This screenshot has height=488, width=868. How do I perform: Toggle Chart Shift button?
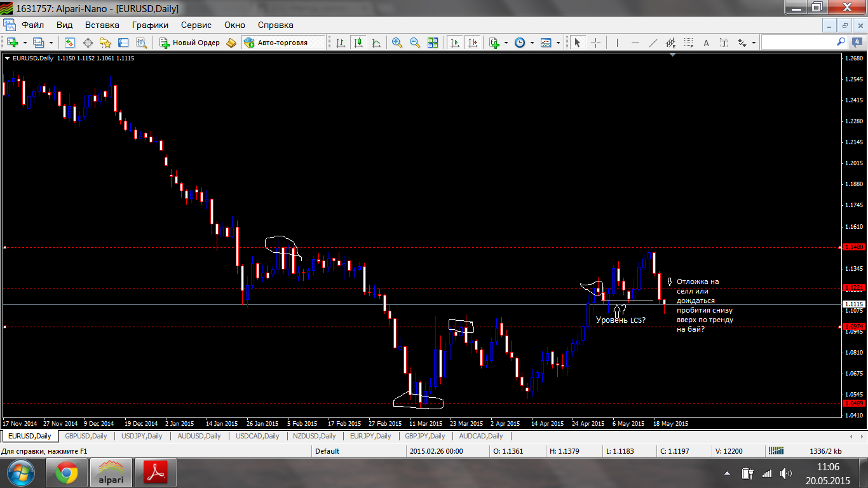pyautogui.click(x=472, y=43)
